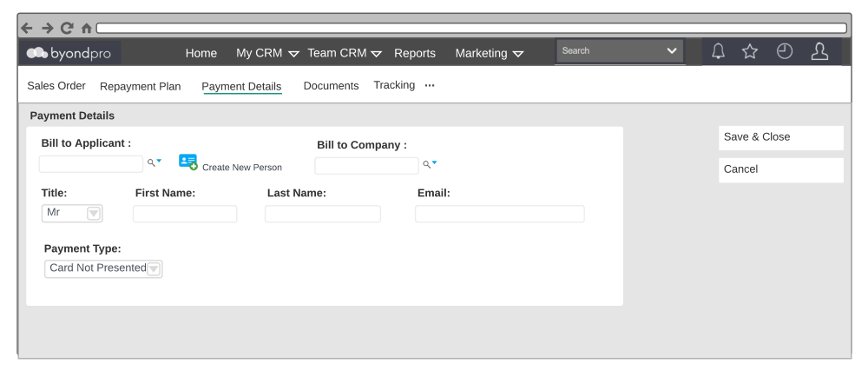The height and width of the screenshot is (377, 868).
Task: Click the byondpro logo
Action: tap(70, 53)
